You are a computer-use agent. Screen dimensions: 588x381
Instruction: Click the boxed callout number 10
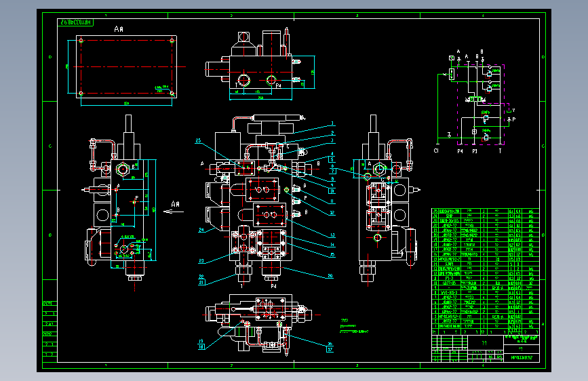pyautogui.click(x=332, y=191)
